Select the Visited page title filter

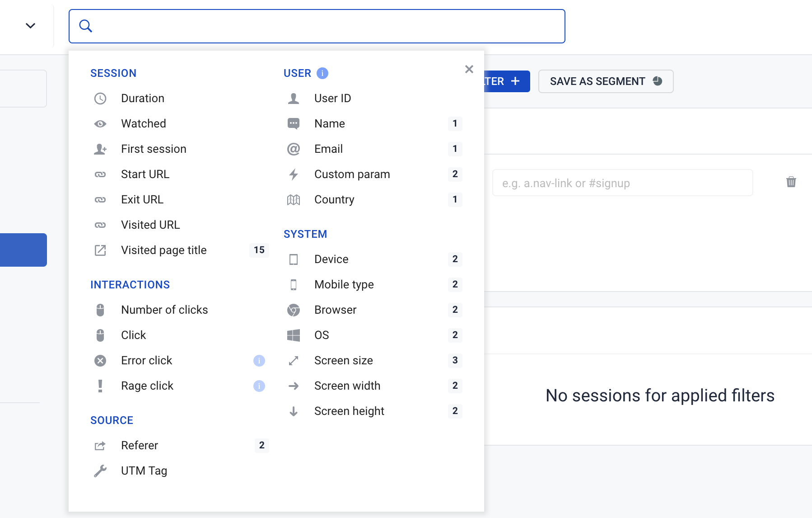[x=163, y=250]
